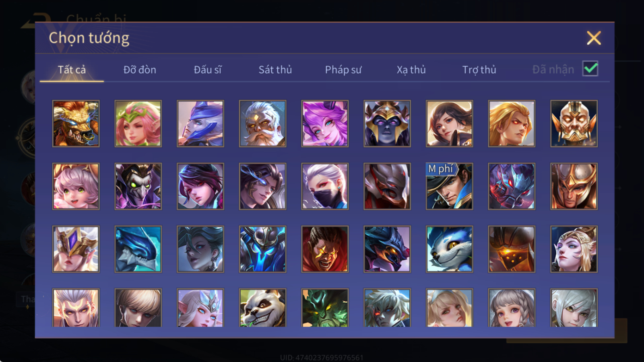This screenshot has height=362, width=644.
Task: Switch to the 'Đỡ đòn' tab
Action: pos(140,70)
